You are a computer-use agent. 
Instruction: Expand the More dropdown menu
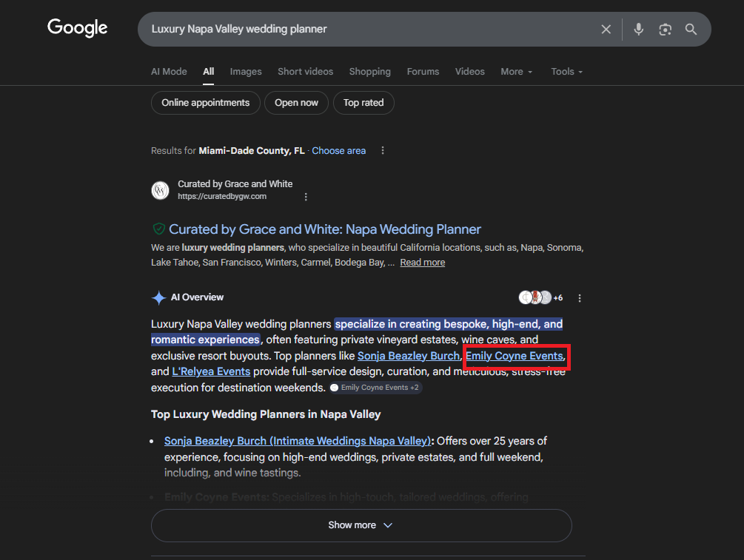coord(517,72)
